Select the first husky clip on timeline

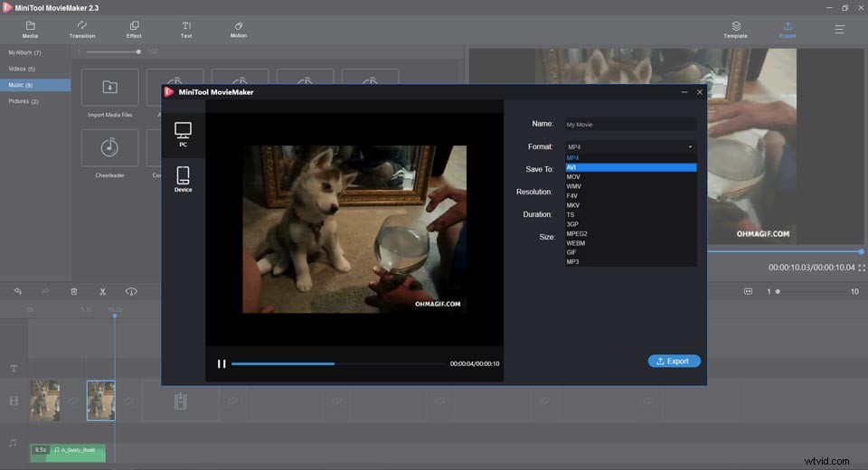click(x=45, y=400)
